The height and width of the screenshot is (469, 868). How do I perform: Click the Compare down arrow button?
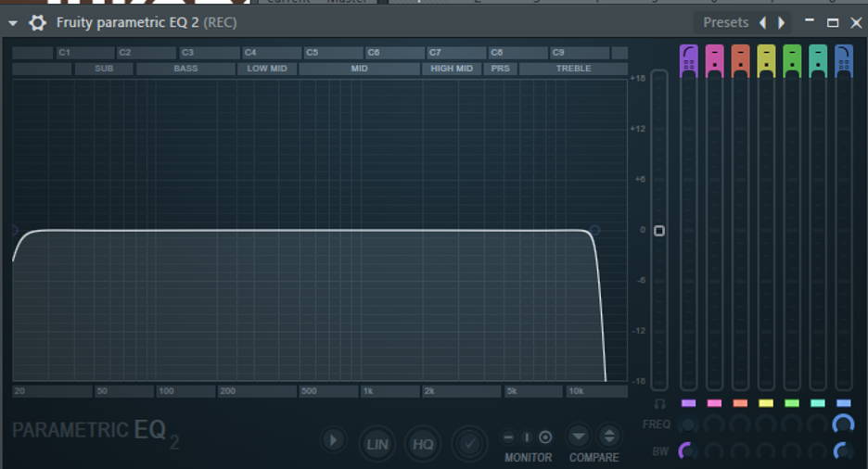coord(579,437)
